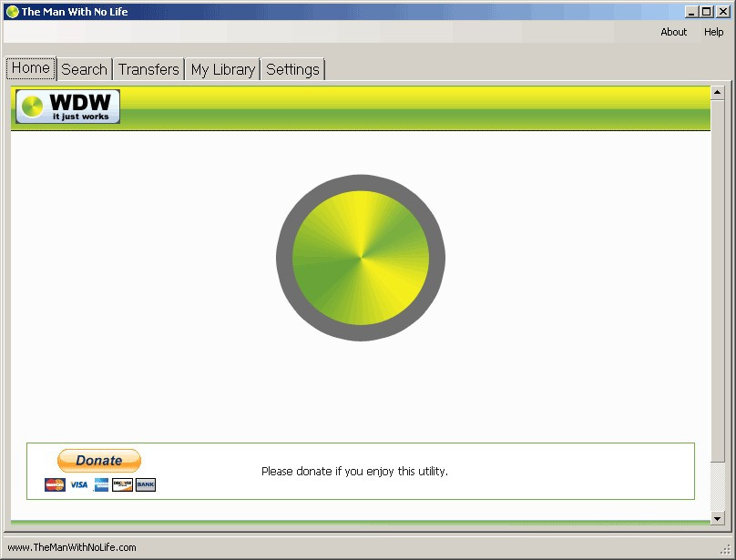This screenshot has height=560, width=736.
Task: Maximize the window
Action: (x=706, y=12)
